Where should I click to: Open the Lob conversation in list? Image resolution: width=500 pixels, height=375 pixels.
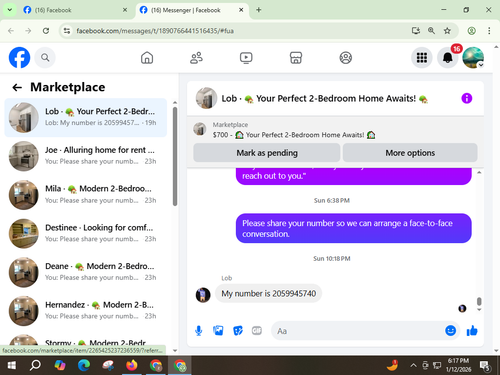(86, 117)
